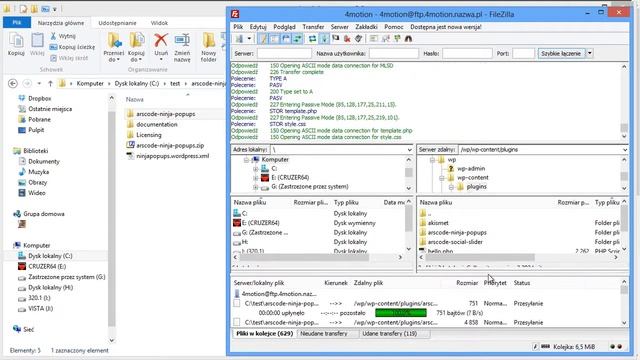
Task: Click the Nowy folder icon in Explorer
Action: [209, 40]
